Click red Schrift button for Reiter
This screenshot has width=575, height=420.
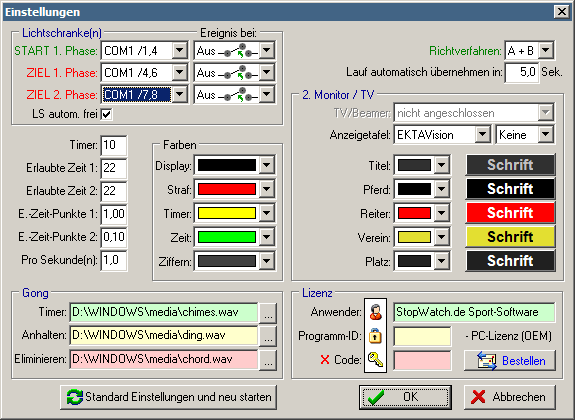pos(510,213)
